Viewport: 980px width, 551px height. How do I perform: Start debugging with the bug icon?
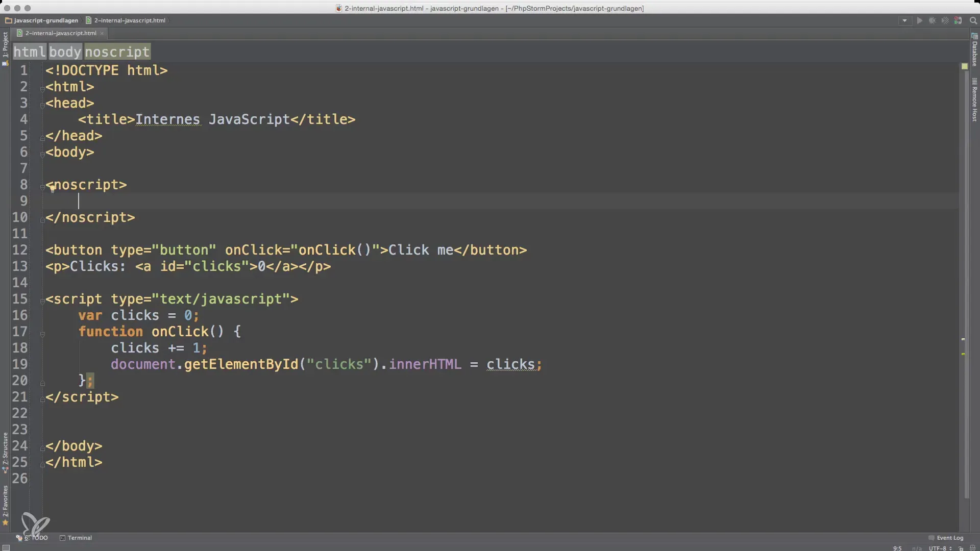932,21
